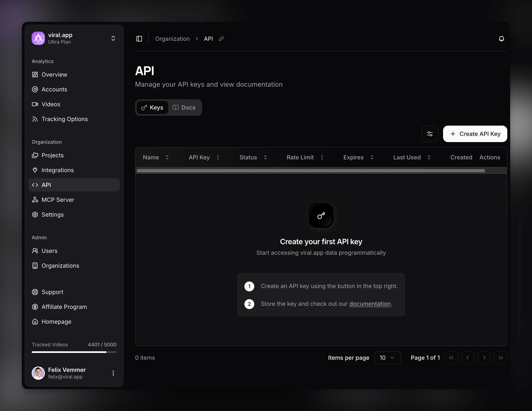Open the notification bell
532x411 pixels.
[x=502, y=39]
